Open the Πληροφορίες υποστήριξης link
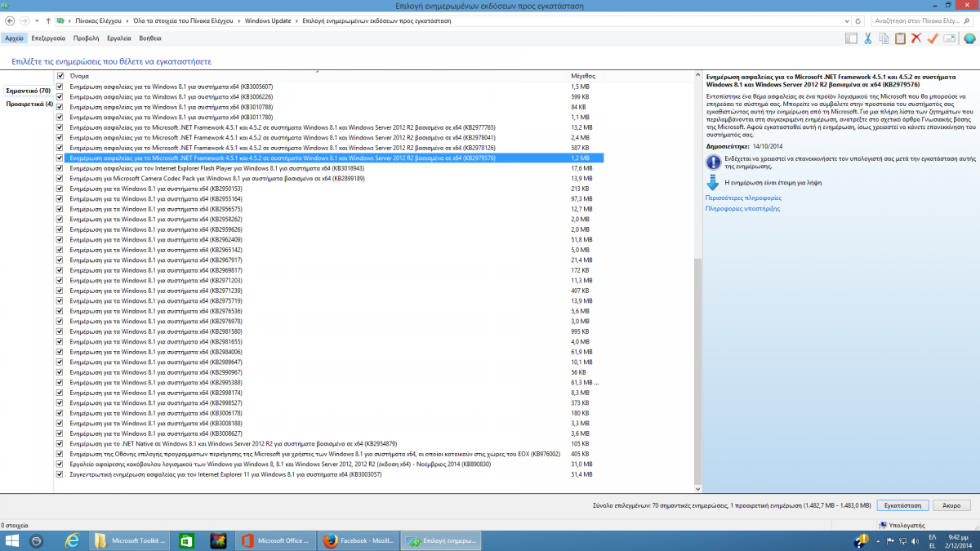980x551 pixels. point(742,208)
